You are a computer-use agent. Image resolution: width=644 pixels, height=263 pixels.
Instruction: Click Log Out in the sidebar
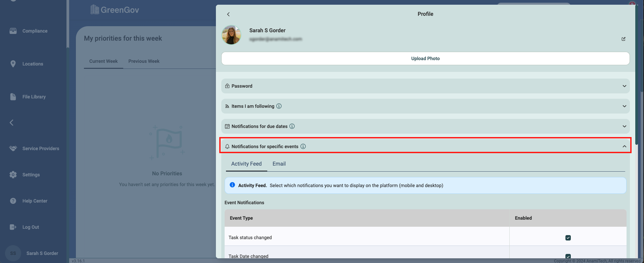tap(31, 227)
